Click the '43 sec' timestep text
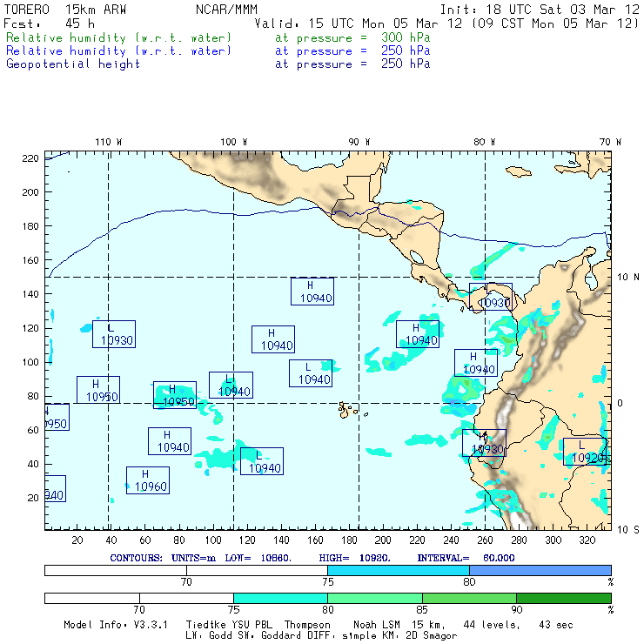 (x=556, y=625)
